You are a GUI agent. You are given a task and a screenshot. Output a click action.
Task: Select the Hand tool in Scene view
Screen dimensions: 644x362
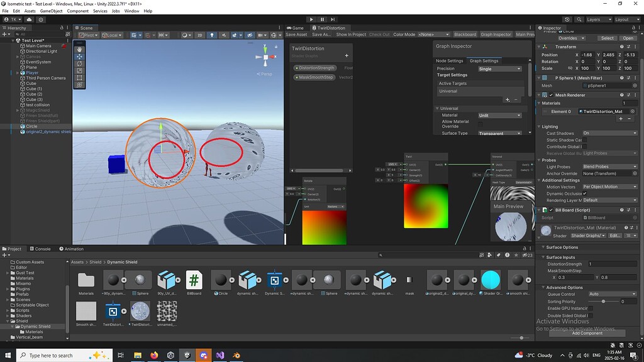click(79, 50)
